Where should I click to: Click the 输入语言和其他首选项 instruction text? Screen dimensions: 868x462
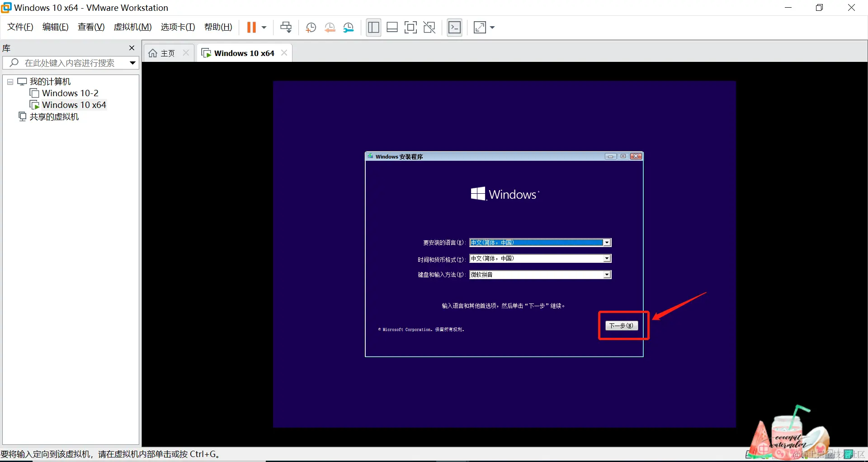click(503, 306)
